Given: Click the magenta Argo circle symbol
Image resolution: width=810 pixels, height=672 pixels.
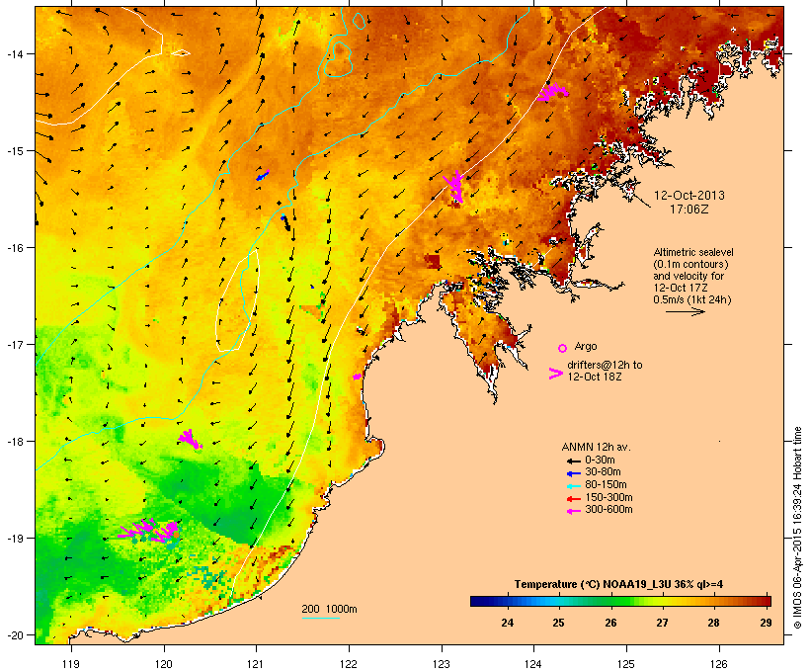Looking at the screenshot, I should (562, 348).
